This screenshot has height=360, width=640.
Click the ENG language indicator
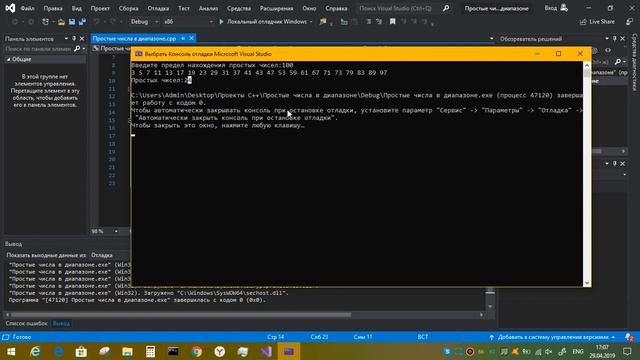point(578,351)
